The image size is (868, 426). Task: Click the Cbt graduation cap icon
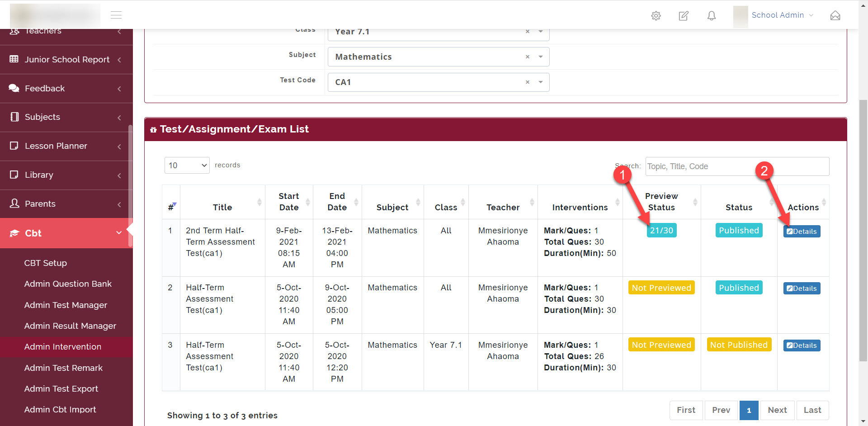coord(14,233)
